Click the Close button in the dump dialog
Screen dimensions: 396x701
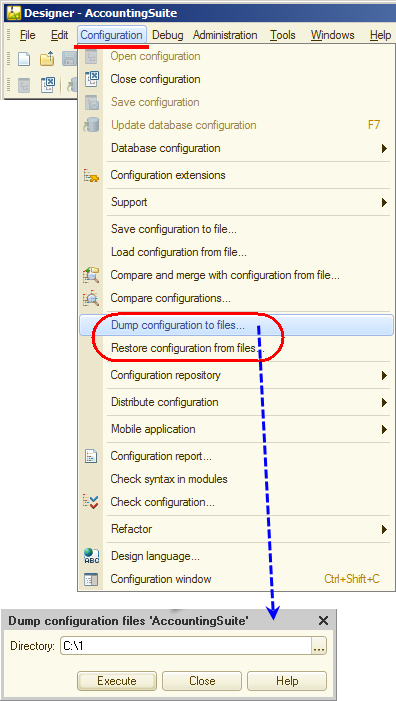pyautogui.click(x=202, y=681)
